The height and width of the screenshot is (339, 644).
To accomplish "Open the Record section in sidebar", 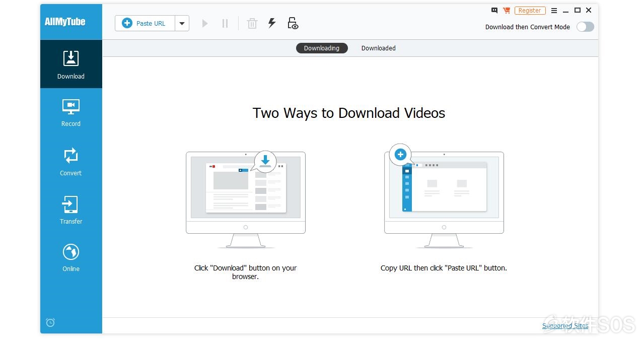I will pyautogui.click(x=71, y=113).
